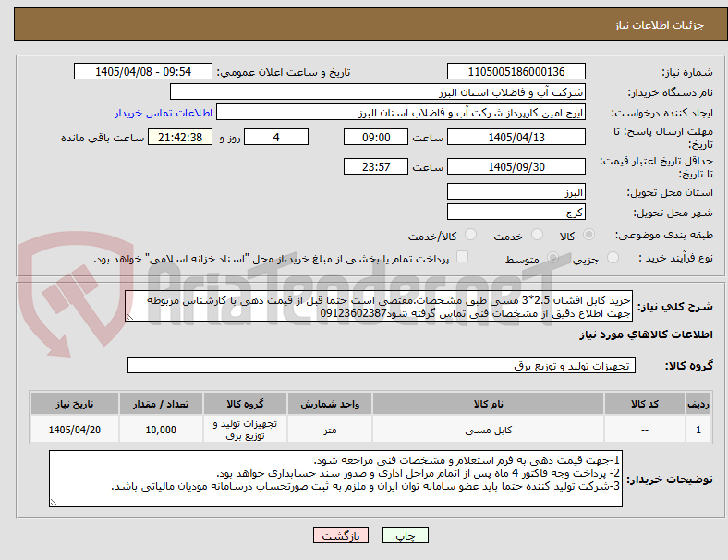728x560 pixels.
Task: Click the need date cell 1405/04/20
Action: point(75,430)
